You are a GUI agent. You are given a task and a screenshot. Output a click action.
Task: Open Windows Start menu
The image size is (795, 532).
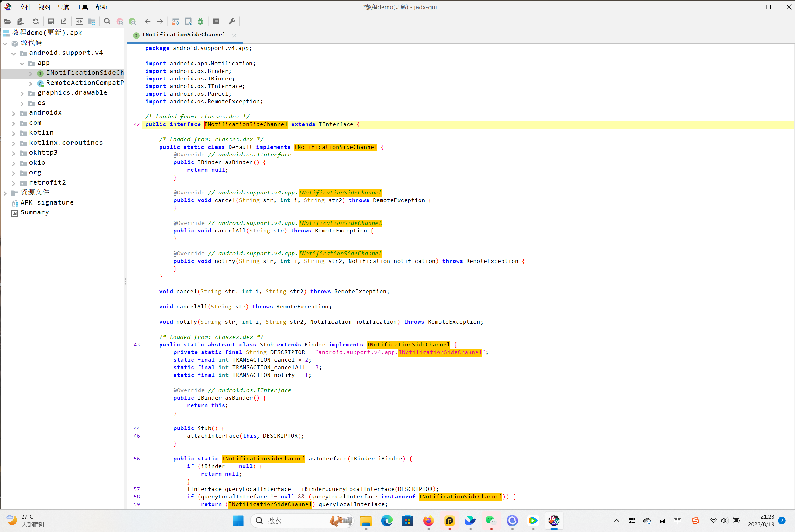[x=238, y=521]
